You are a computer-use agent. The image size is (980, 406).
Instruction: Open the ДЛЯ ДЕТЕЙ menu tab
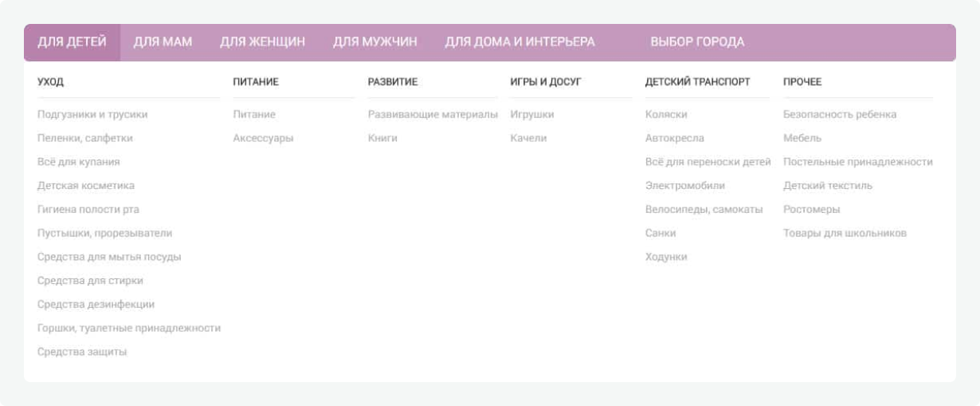coord(72,42)
